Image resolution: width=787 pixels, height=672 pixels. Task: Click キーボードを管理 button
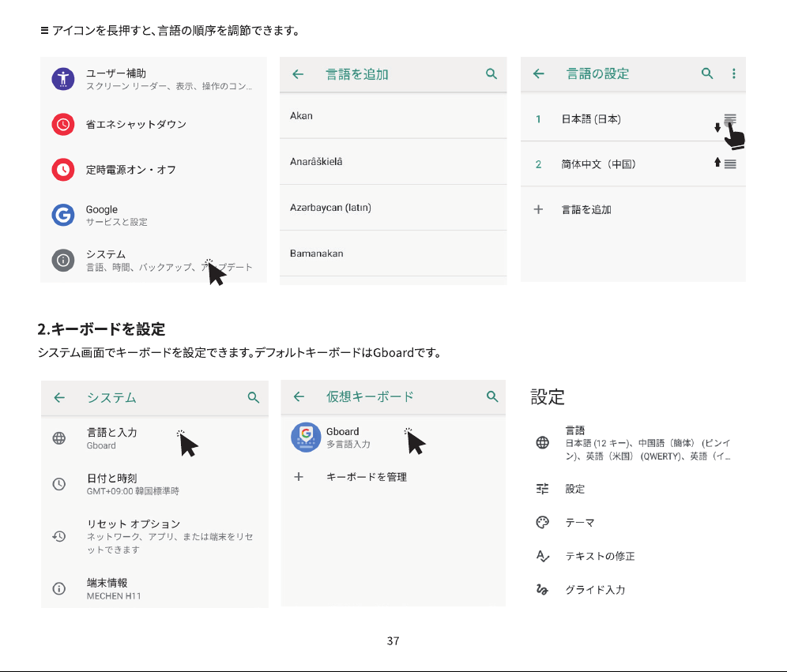pos(393,476)
